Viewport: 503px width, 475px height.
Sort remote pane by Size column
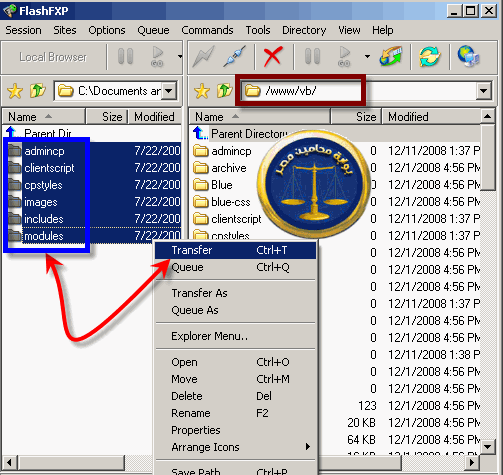click(x=356, y=117)
